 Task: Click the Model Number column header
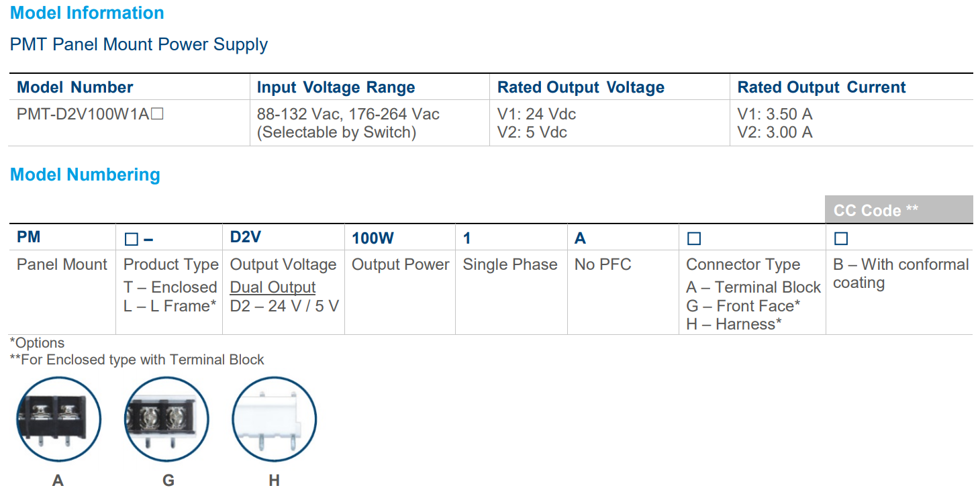point(75,87)
